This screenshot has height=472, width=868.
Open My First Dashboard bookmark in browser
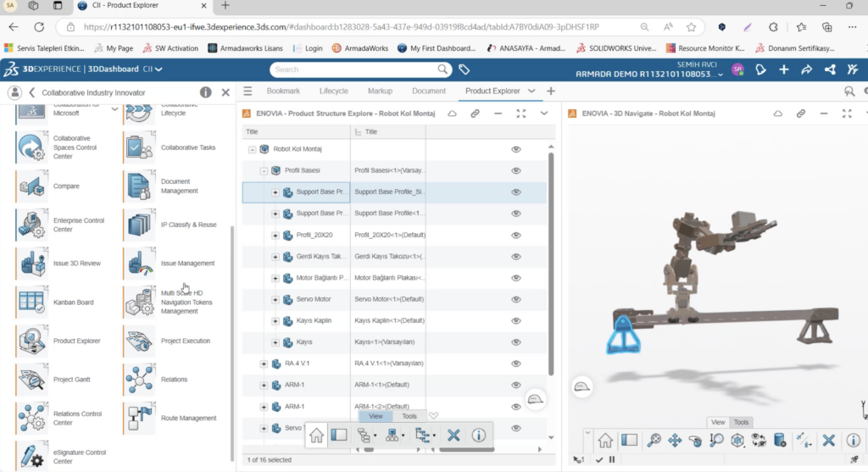tap(437, 48)
